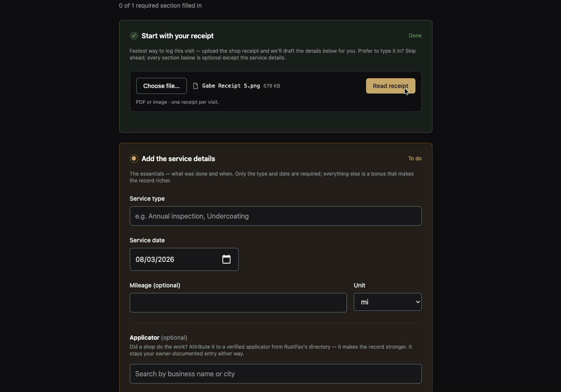Click the Start with your receipt heading
The height and width of the screenshot is (392, 561).
(x=177, y=36)
